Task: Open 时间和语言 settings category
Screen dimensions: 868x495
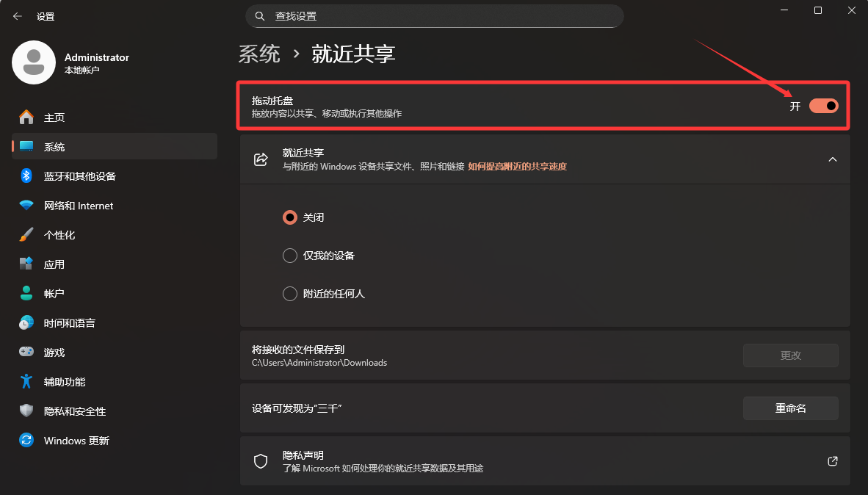Action: pos(69,323)
